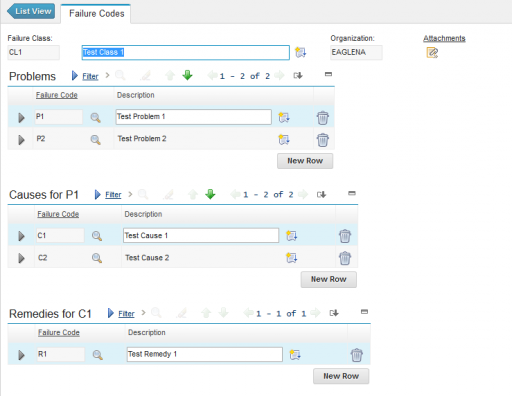Click next row green arrow in Problems

(188, 75)
